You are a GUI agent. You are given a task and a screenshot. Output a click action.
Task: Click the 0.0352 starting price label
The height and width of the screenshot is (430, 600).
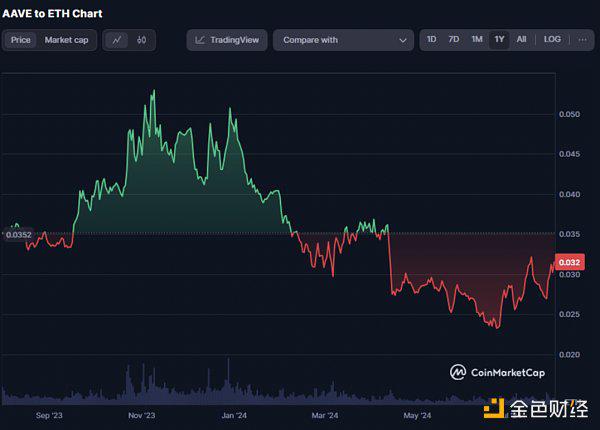(x=18, y=235)
